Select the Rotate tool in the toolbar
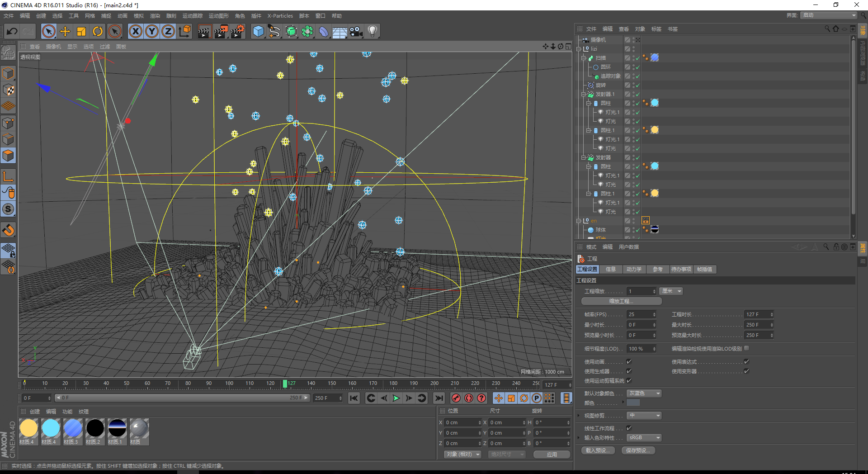Image resolution: width=868 pixels, height=474 pixels. 98,31
